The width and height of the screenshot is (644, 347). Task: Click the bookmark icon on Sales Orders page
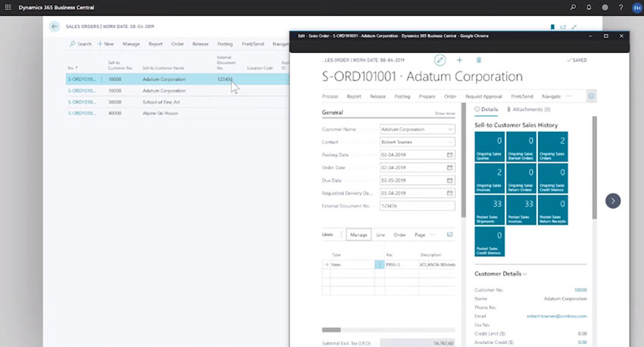tap(552, 27)
